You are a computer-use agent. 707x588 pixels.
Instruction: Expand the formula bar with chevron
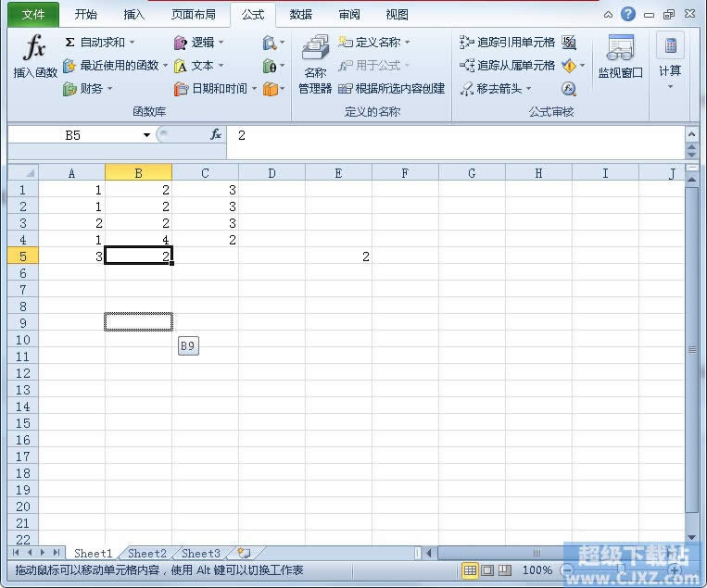(x=691, y=134)
